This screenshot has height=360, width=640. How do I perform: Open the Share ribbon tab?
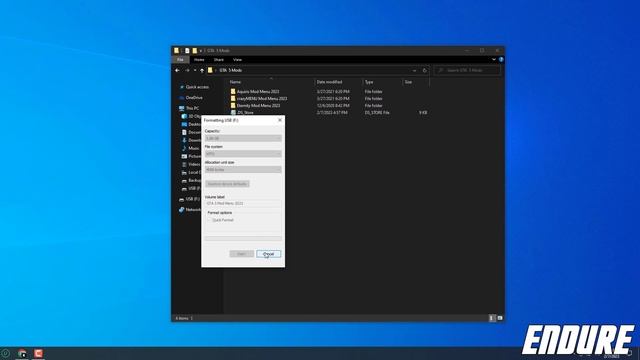(219, 60)
